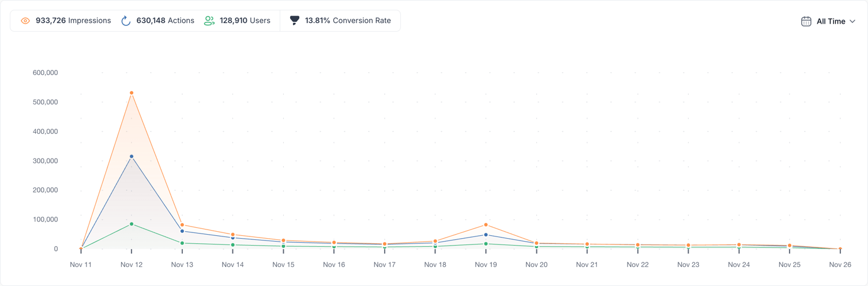Click the orange Impressions peak on Nov 12

131,93
